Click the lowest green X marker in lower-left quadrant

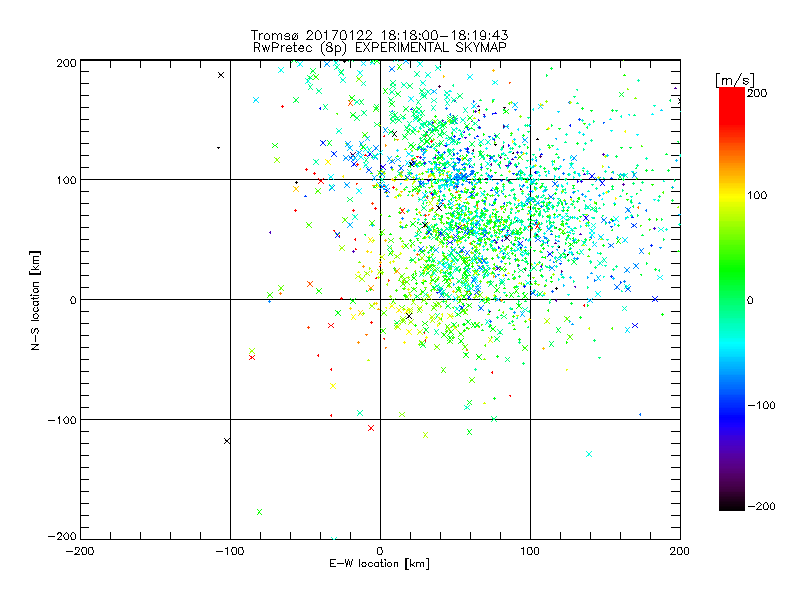click(x=259, y=512)
